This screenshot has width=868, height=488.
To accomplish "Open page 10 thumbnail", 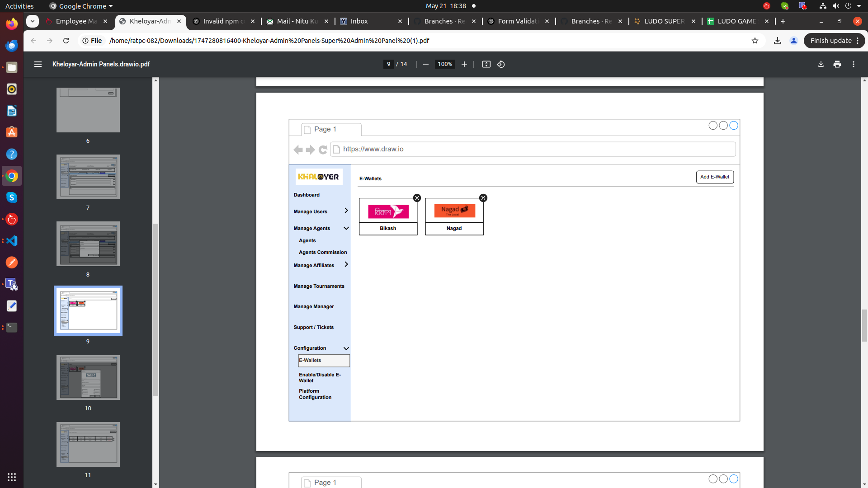I will point(88,377).
